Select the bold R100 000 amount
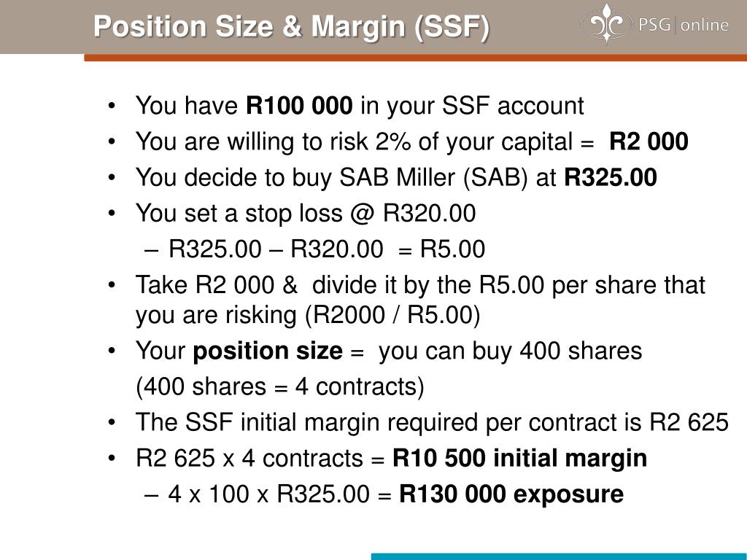This screenshot has width=747, height=560. [x=299, y=105]
